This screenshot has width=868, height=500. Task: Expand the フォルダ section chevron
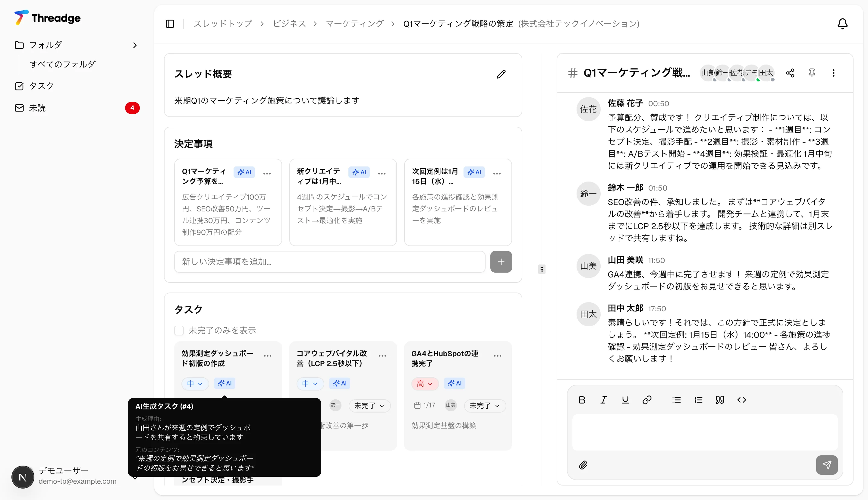pos(135,45)
